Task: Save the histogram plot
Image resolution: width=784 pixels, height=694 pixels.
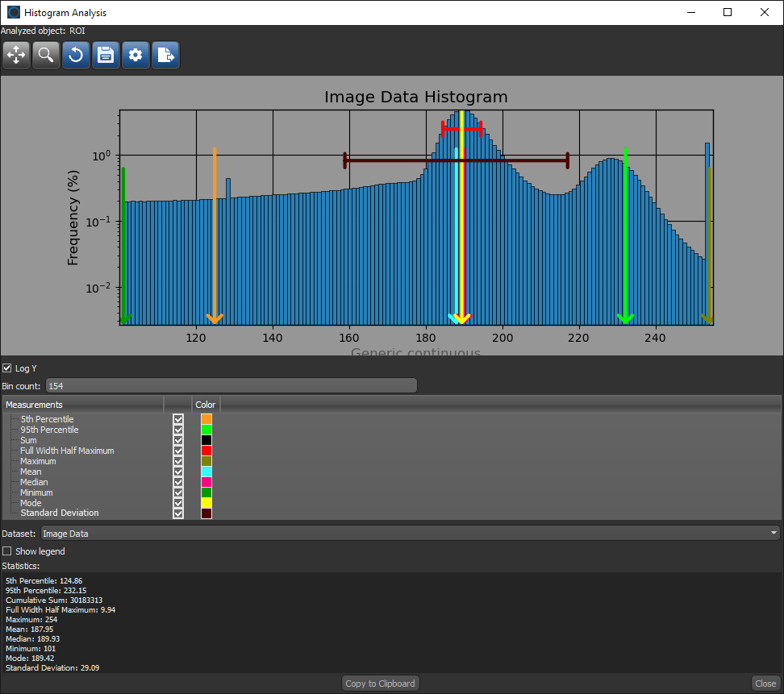Action: click(106, 55)
